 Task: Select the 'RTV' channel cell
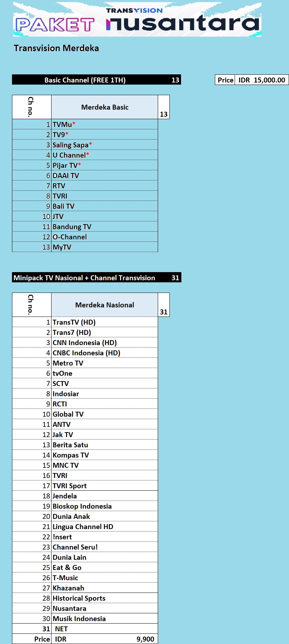point(104,185)
